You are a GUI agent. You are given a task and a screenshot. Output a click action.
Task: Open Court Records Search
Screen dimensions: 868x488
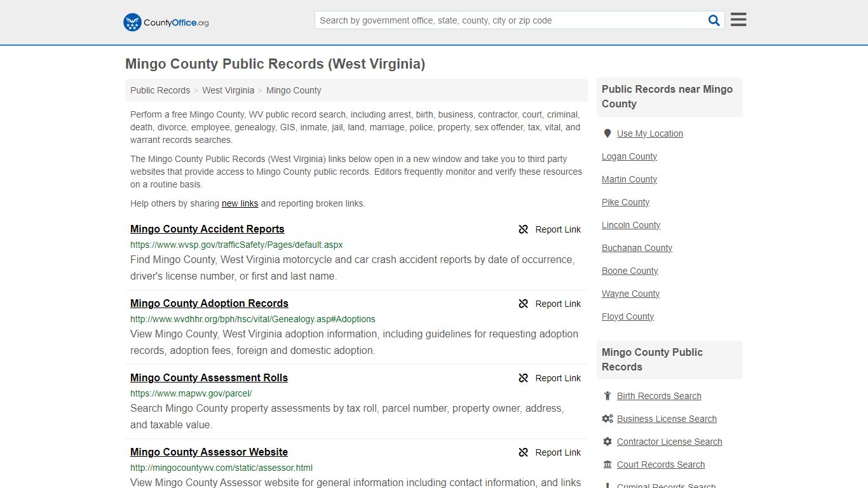click(661, 464)
